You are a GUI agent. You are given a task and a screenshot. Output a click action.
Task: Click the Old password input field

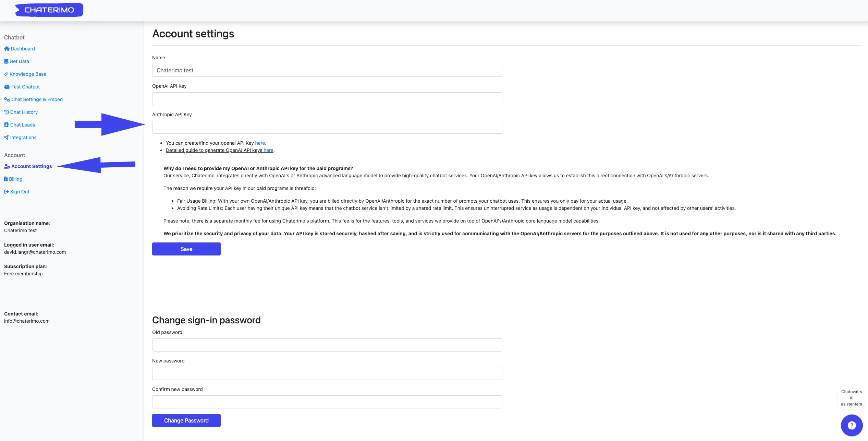tap(327, 345)
